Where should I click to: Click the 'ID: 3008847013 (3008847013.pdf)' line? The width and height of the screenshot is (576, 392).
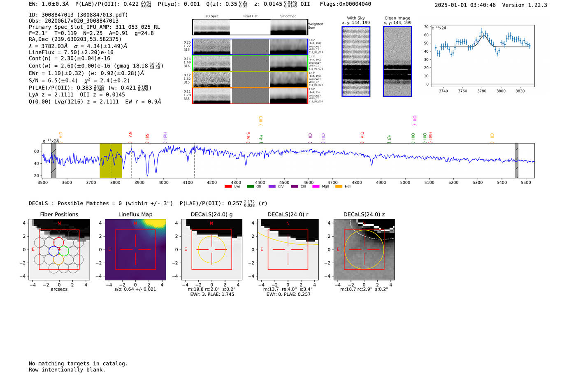78,15
